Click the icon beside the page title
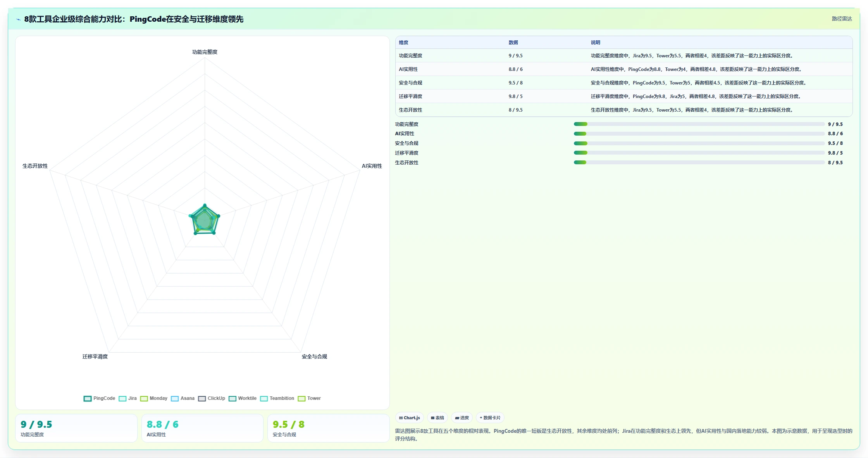The width and height of the screenshot is (868, 458). [x=18, y=19]
